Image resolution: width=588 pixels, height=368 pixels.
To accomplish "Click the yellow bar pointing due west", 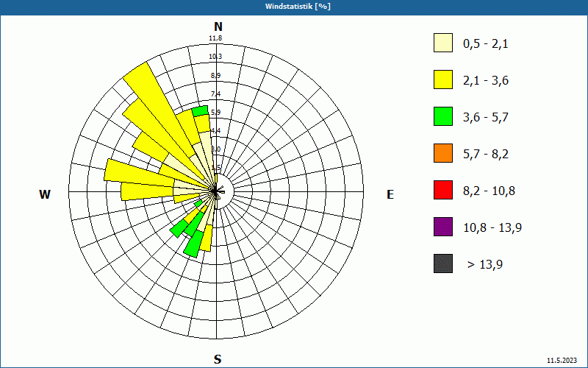I will pyautogui.click(x=147, y=191).
